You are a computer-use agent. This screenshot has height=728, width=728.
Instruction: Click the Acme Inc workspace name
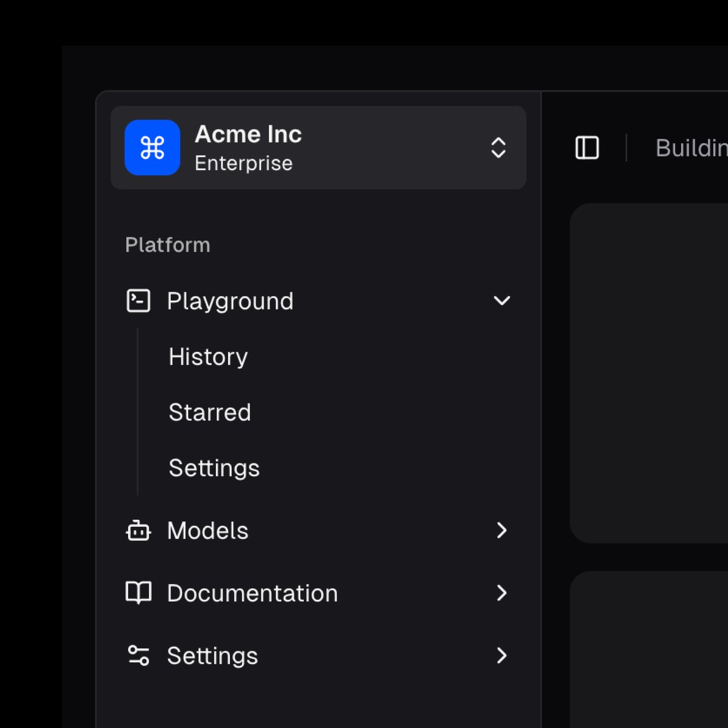pos(248,134)
